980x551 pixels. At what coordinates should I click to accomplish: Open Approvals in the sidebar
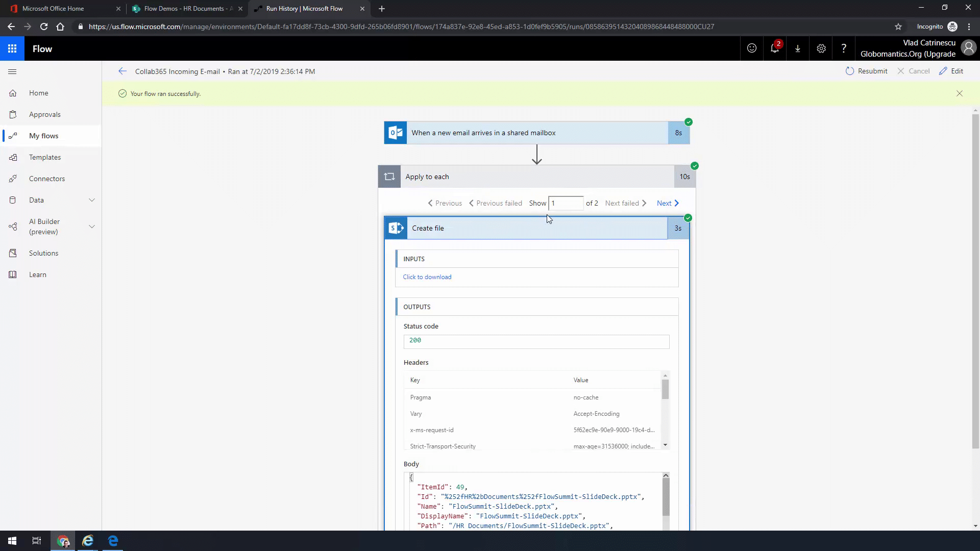[x=44, y=114]
